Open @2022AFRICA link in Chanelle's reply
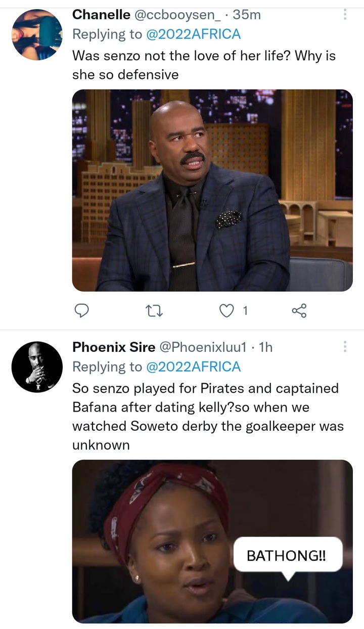The height and width of the screenshot is (629, 364). 193,34
